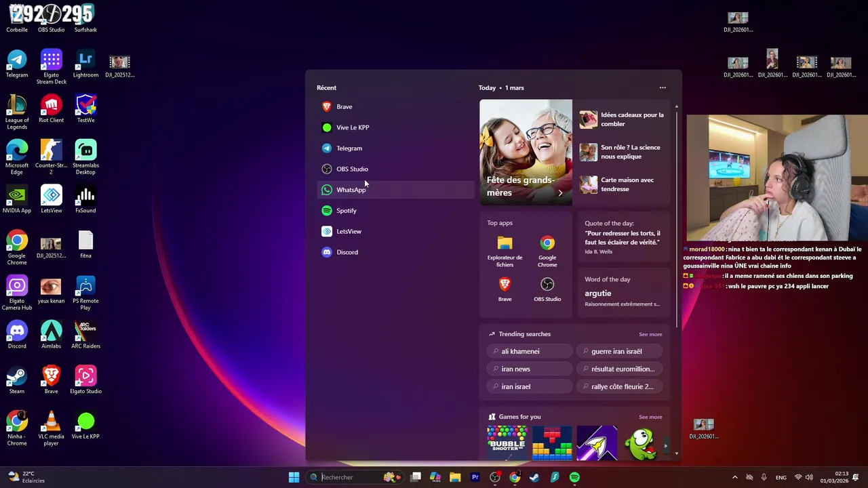Open the colored blocks puzzle game thumbnail

coord(552,443)
